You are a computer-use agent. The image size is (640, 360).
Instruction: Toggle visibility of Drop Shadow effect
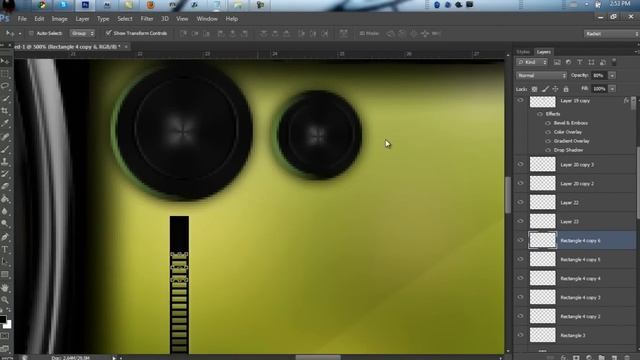[548, 150]
